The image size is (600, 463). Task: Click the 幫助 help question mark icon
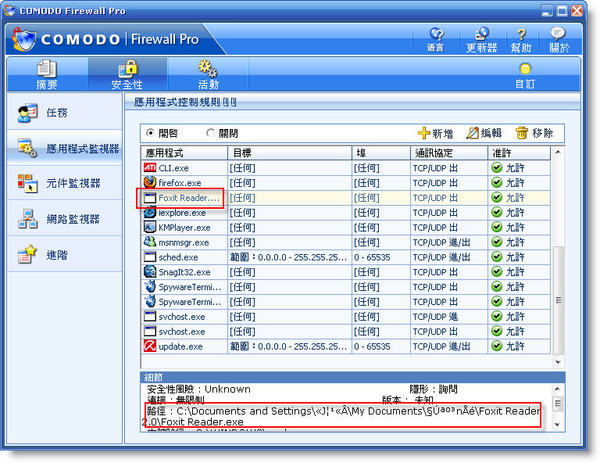click(521, 35)
